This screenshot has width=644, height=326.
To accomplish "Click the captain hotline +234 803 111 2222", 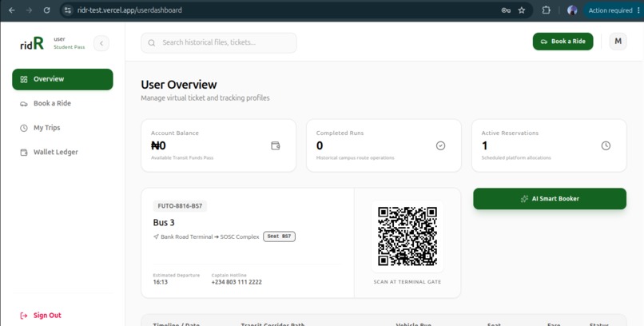I will [237, 282].
